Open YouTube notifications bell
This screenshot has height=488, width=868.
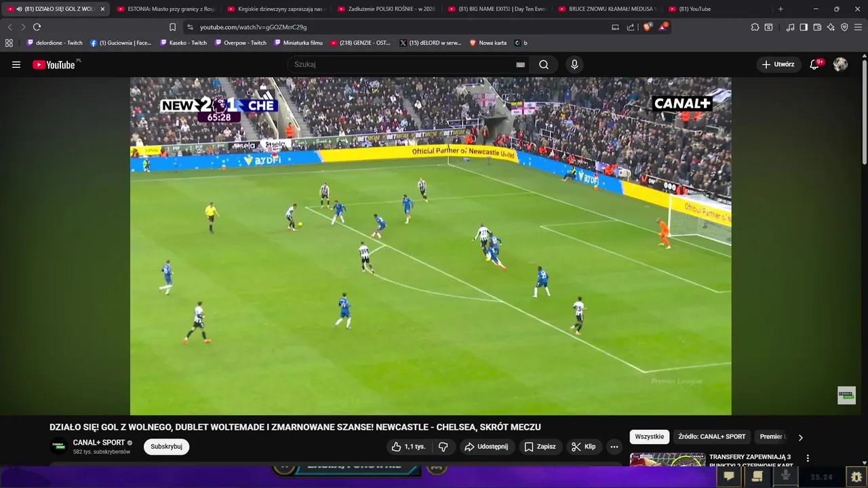pos(815,64)
